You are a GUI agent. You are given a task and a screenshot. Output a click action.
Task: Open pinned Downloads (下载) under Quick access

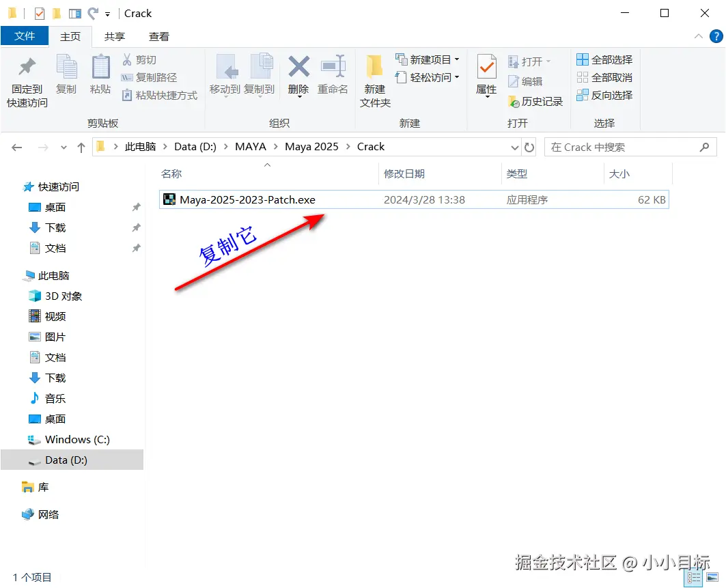click(55, 228)
